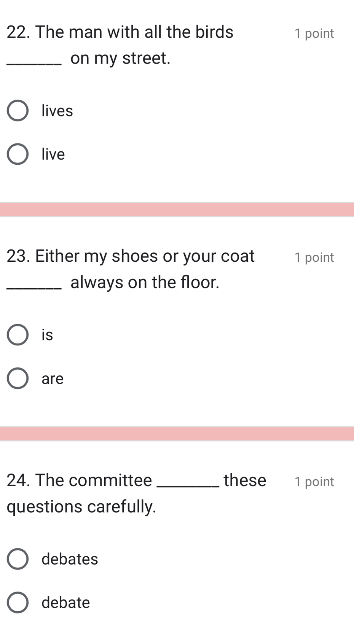354x644 pixels.
Task: Click the pink divider below question 22
Action: click(177, 210)
